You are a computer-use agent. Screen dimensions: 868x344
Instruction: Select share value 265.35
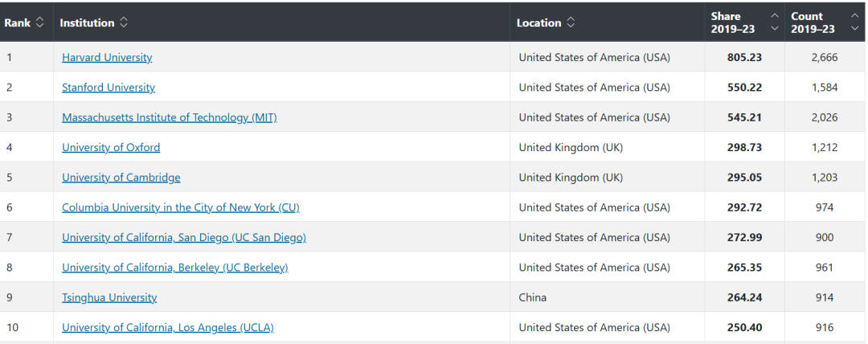pyautogui.click(x=744, y=268)
